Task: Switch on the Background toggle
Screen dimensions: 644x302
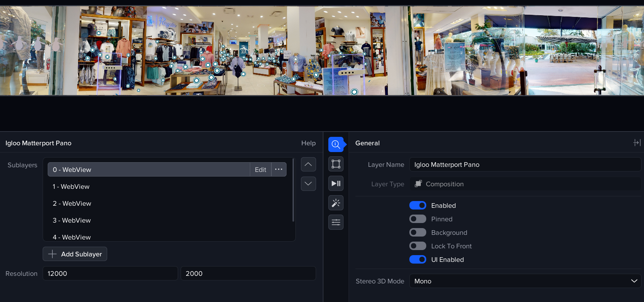Action: click(417, 233)
